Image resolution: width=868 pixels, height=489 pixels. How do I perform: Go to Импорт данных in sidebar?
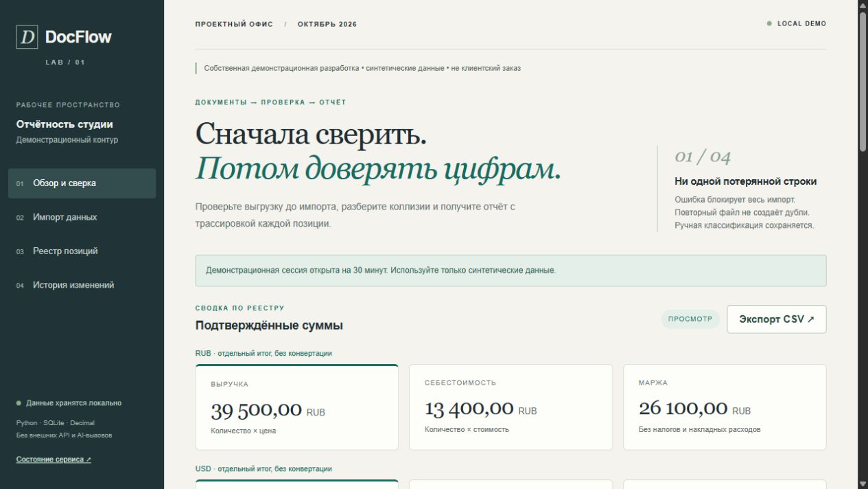click(82, 217)
